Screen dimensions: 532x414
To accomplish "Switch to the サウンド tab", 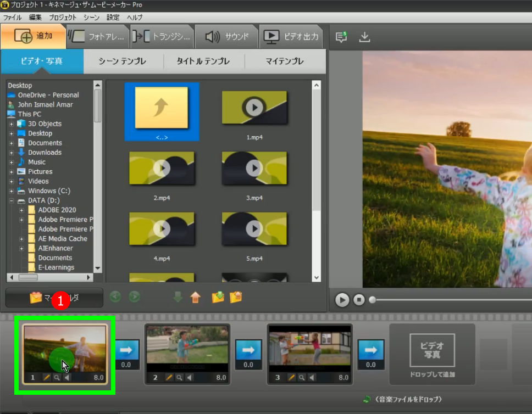I will point(227,37).
